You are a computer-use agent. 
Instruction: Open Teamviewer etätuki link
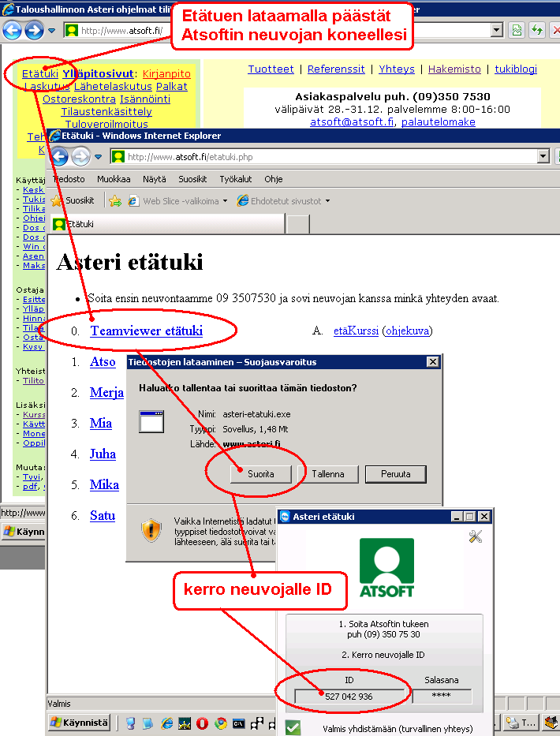click(147, 331)
